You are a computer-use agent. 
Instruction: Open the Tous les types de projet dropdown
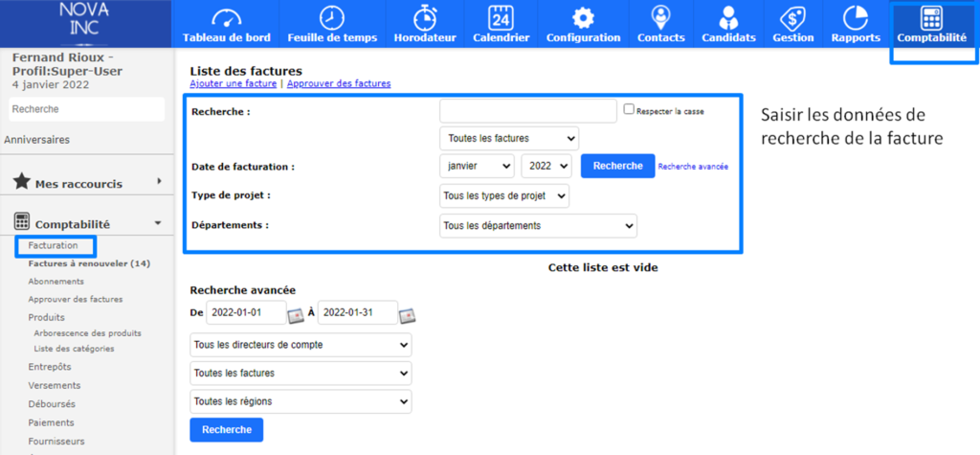(x=505, y=196)
